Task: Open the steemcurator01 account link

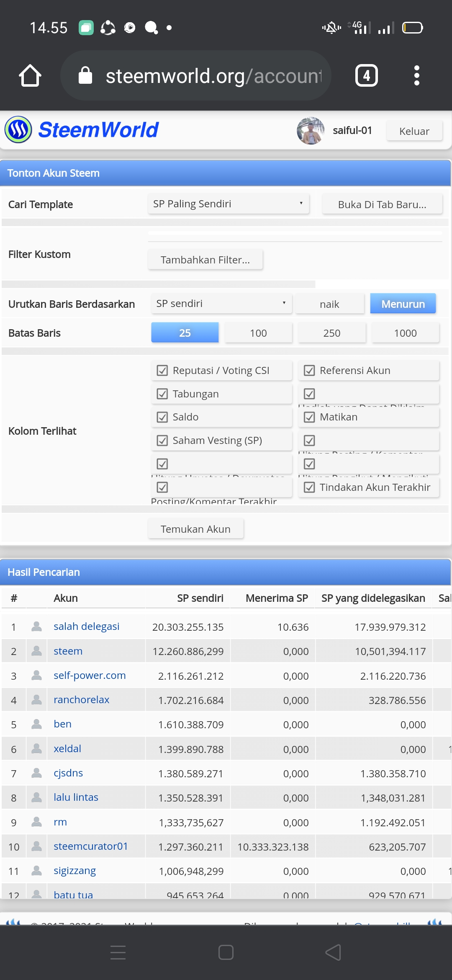Action: point(91,846)
